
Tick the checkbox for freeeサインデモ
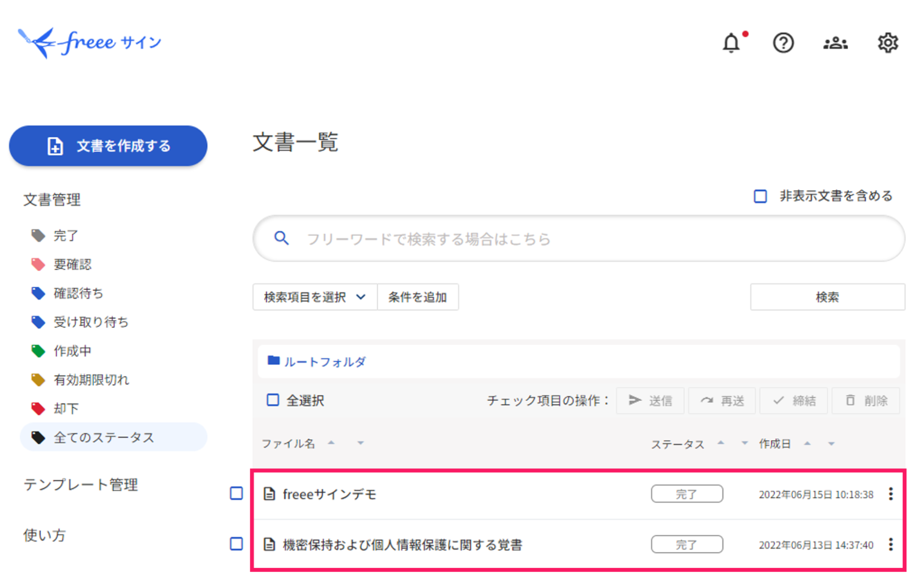tap(236, 494)
